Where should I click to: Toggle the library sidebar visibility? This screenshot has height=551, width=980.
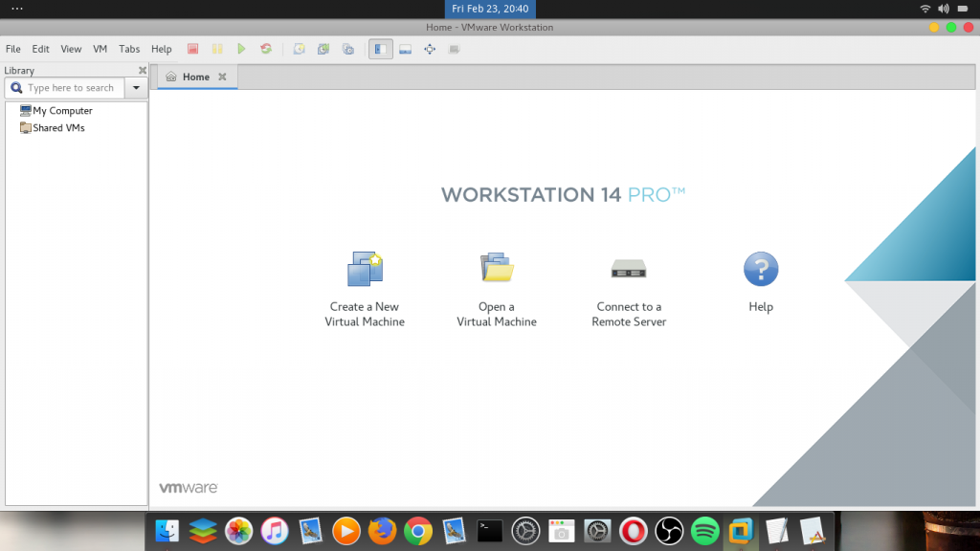(x=380, y=49)
